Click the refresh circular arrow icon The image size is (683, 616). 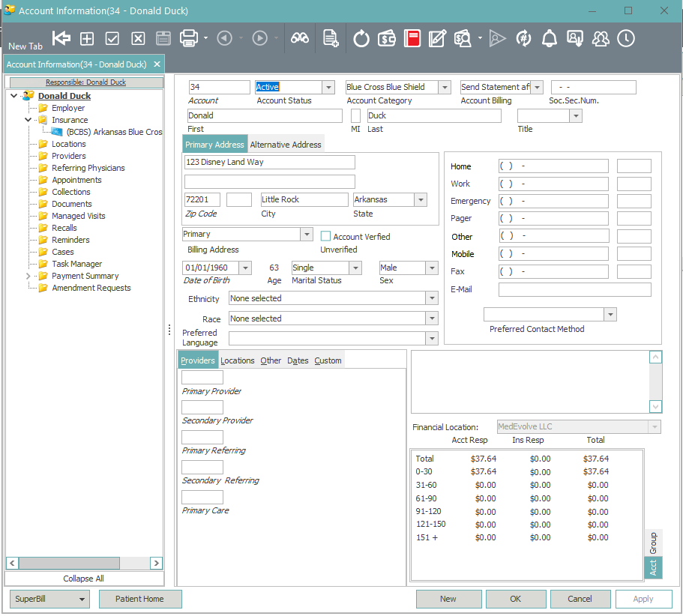(x=361, y=39)
